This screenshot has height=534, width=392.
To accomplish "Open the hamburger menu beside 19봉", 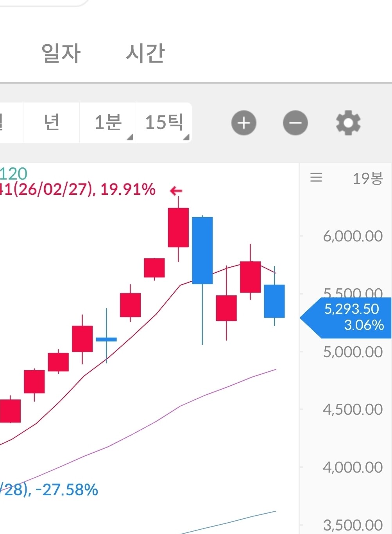I will pyautogui.click(x=316, y=178).
